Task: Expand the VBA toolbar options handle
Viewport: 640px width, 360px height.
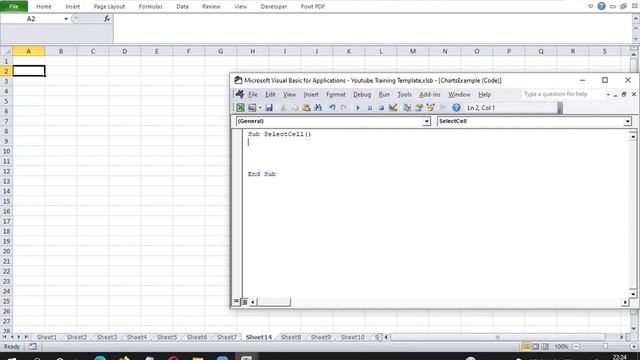Action: click(560, 108)
